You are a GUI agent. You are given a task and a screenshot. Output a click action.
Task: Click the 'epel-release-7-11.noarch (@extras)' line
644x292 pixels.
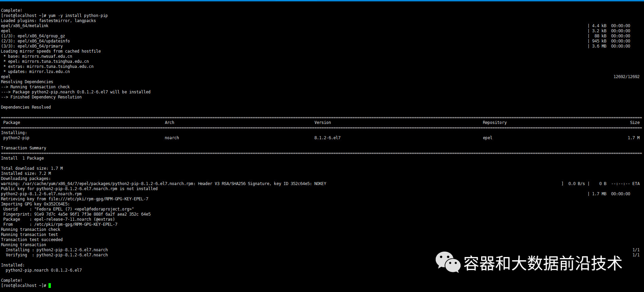[59, 219]
